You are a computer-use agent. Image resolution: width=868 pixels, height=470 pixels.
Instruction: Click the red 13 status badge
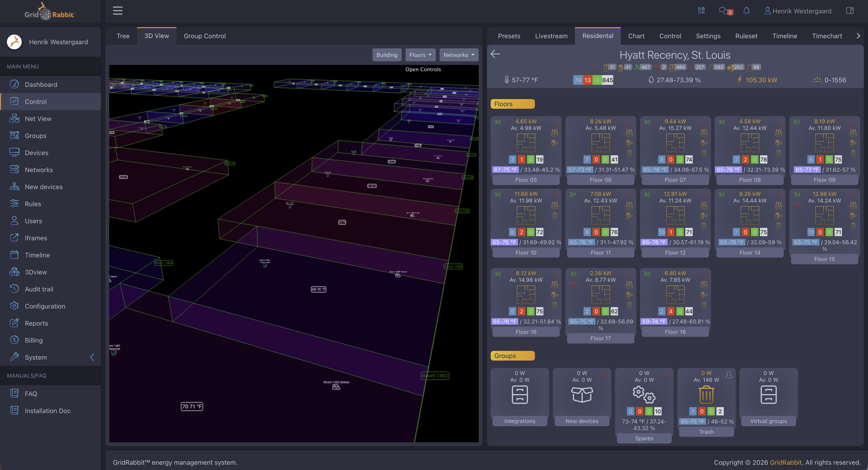click(x=587, y=80)
